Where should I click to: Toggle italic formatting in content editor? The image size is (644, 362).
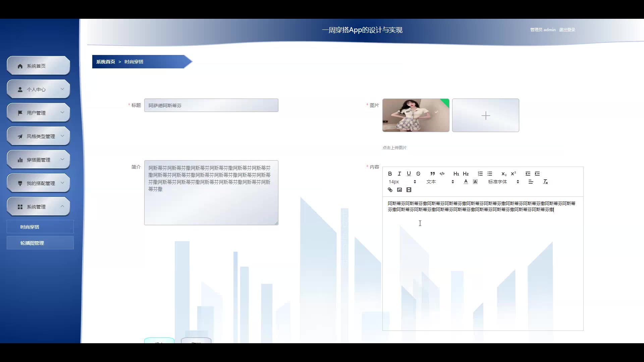pos(399,174)
